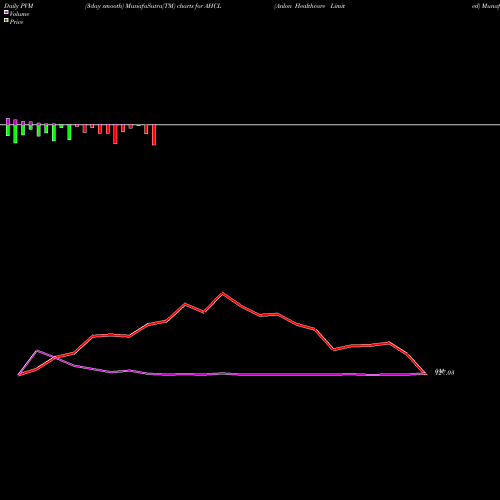Click the highest peak of the red price line
The height and width of the screenshot is (500, 500).
223,293
